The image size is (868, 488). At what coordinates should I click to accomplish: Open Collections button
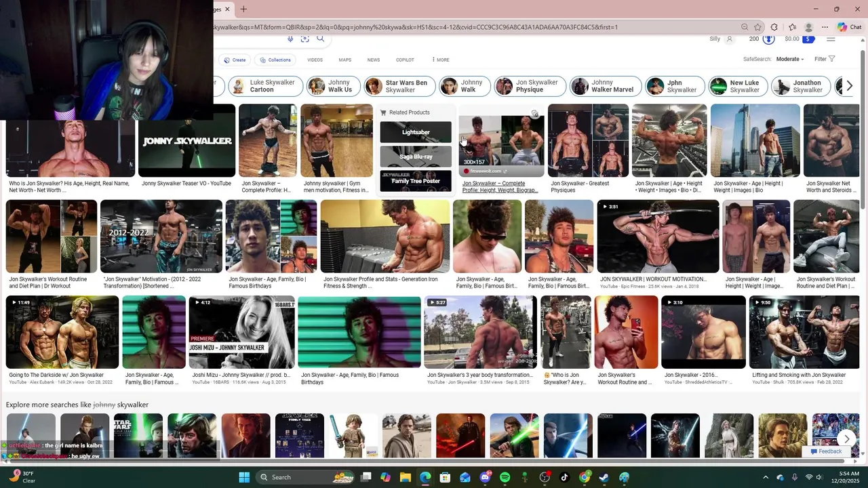point(275,60)
